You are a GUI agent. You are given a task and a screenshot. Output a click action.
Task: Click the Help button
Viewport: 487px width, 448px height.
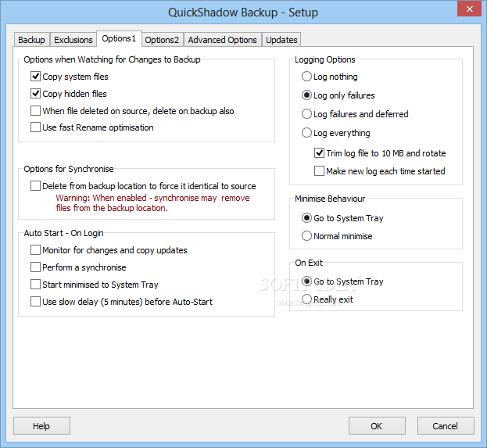coord(41,426)
